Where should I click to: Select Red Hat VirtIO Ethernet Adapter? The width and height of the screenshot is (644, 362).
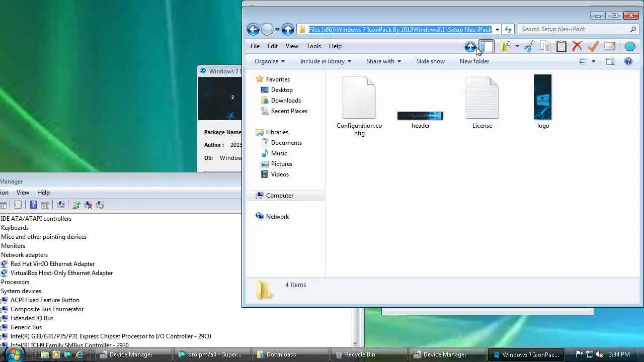pos(52,264)
